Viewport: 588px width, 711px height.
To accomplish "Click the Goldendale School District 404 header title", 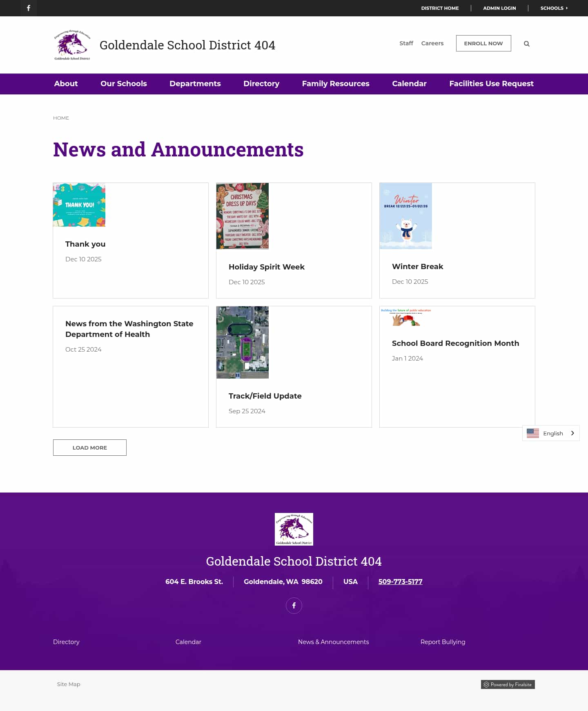I will pyautogui.click(x=187, y=45).
